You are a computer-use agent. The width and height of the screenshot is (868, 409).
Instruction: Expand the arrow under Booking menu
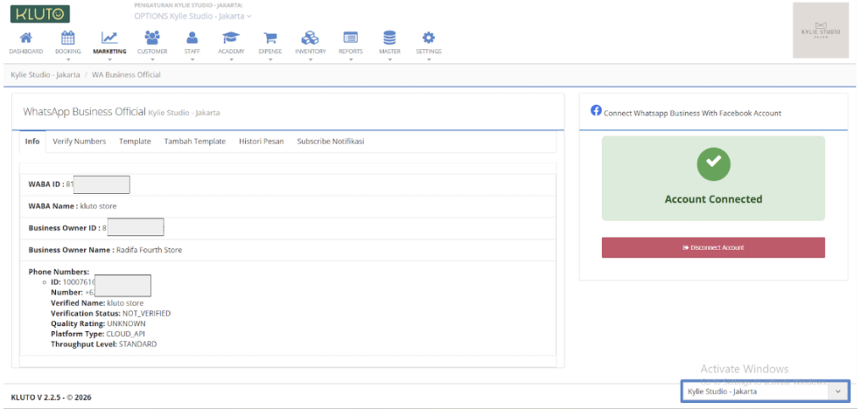point(68,58)
